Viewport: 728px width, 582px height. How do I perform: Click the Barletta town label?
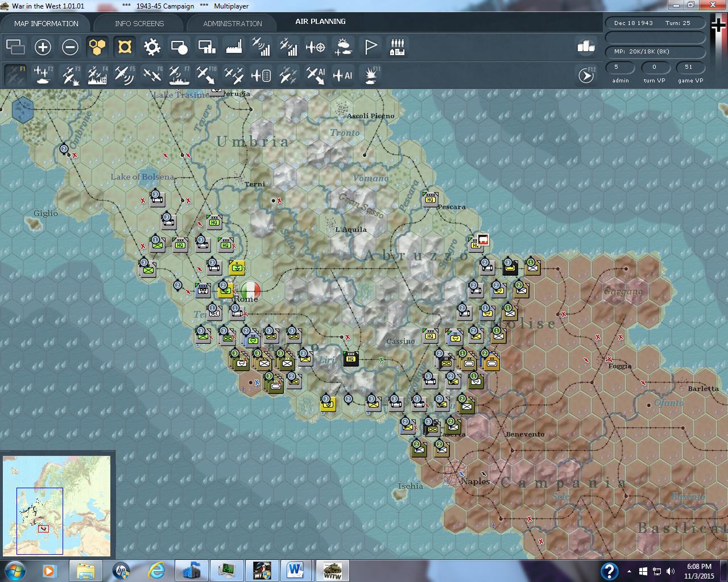point(704,389)
